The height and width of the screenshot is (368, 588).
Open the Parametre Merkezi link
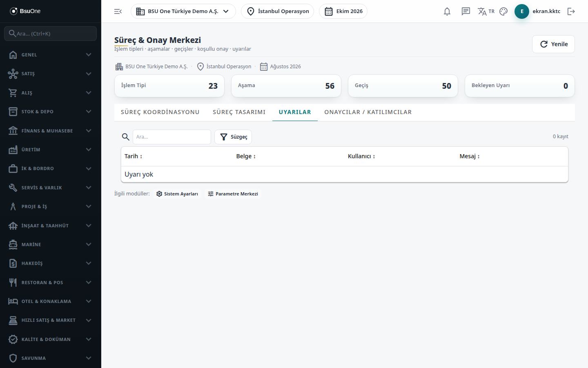pos(233,194)
